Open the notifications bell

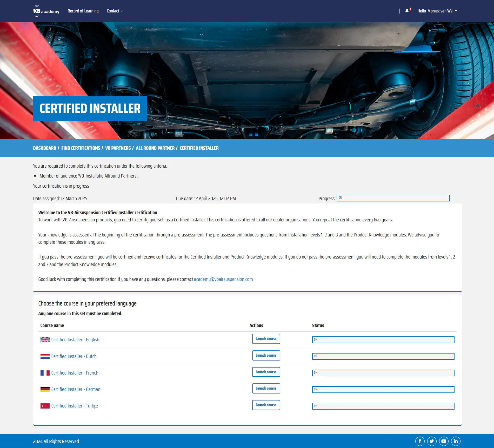[407, 11]
